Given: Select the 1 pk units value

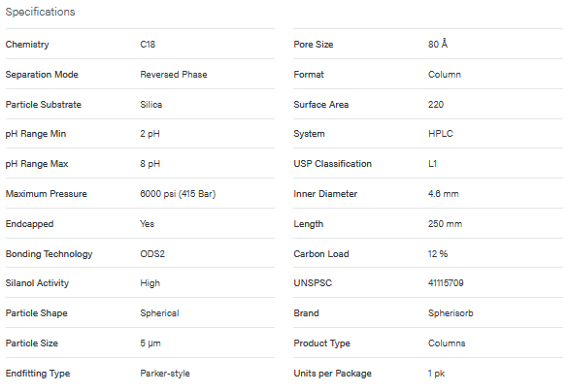Looking at the screenshot, I should [437, 374].
